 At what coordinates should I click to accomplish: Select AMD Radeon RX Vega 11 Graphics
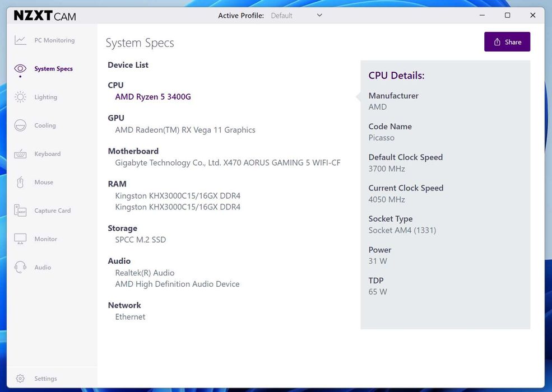click(x=185, y=130)
